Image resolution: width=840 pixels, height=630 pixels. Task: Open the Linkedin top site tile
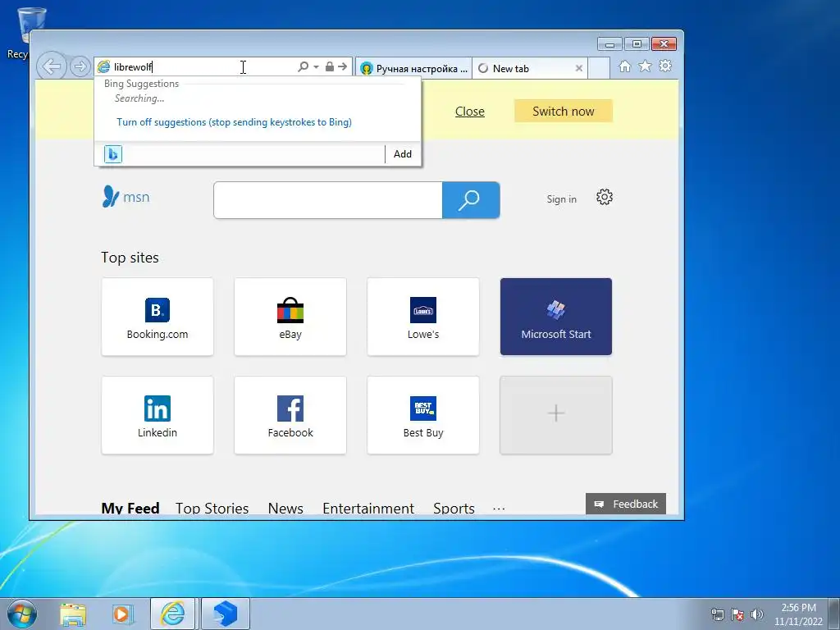pos(157,415)
